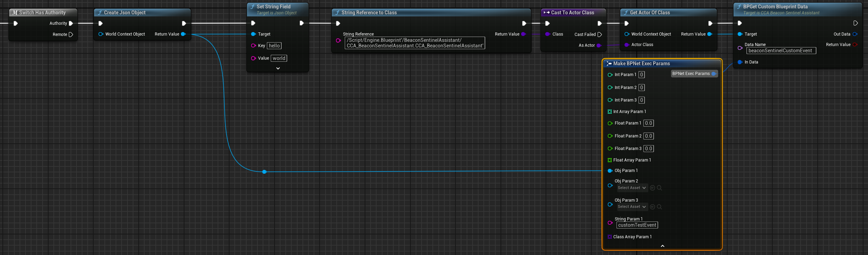The image size is (868, 255).
Task: Click the BPNet Exec Params output pin
Action: (714, 74)
